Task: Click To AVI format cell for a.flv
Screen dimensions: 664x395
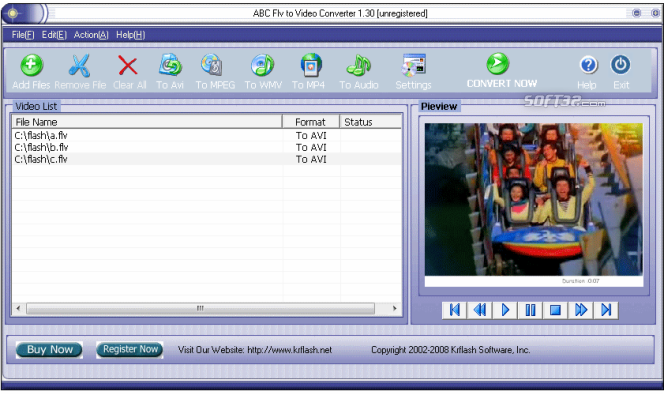Action: (x=311, y=135)
